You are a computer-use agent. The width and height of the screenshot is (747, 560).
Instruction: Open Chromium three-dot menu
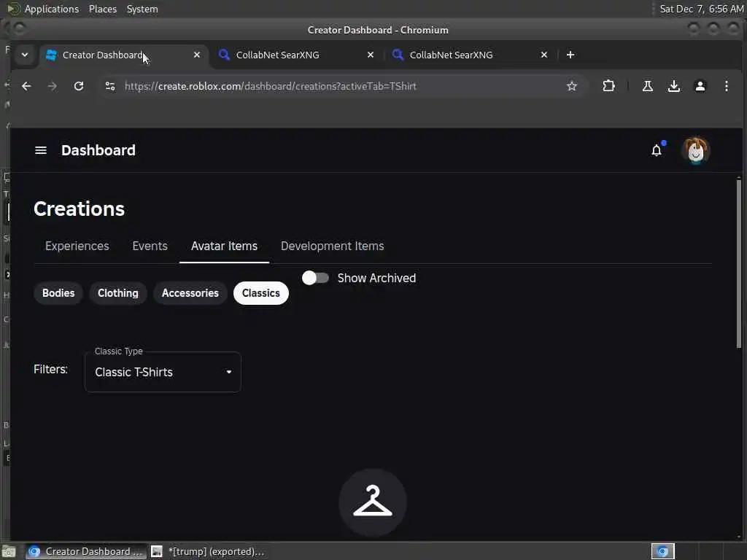click(x=726, y=86)
